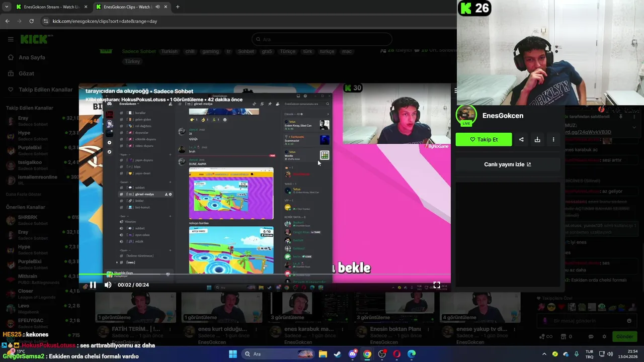Go back in browser history
This screenshot has height=362, width=644.
point(7,21)
